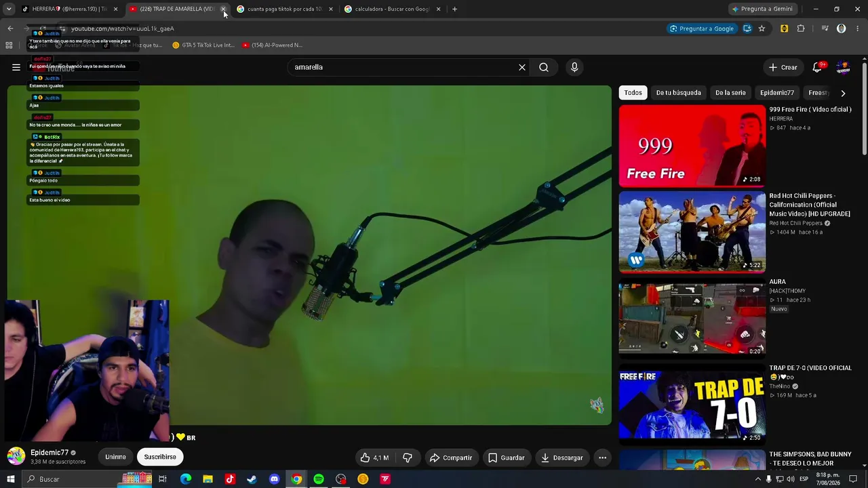Open the tab search dropdown arrow
Viewport: 868px width, 488px height.
(x=9, y=9)
